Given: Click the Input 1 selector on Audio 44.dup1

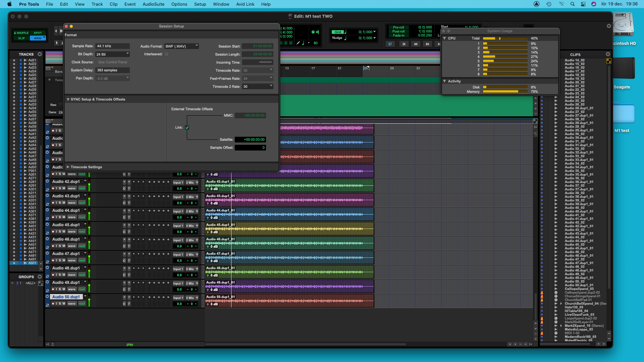Looking at the screenshot, I should (x=178, y=212).
